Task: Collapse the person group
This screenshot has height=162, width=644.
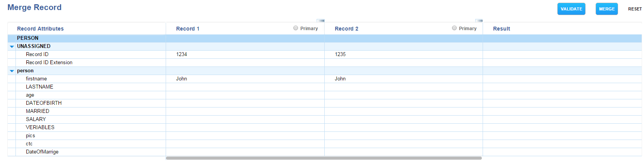Action: click(x=12, y=71)
